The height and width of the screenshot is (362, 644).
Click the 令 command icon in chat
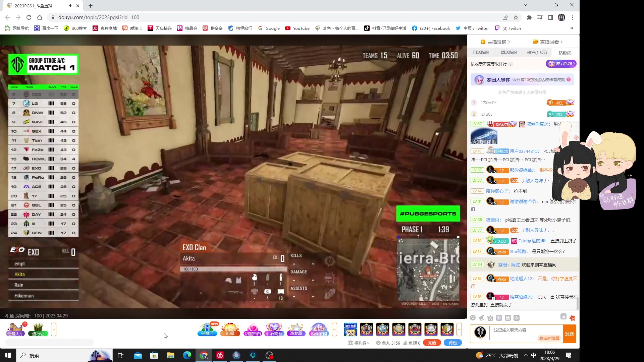[517, 318]
